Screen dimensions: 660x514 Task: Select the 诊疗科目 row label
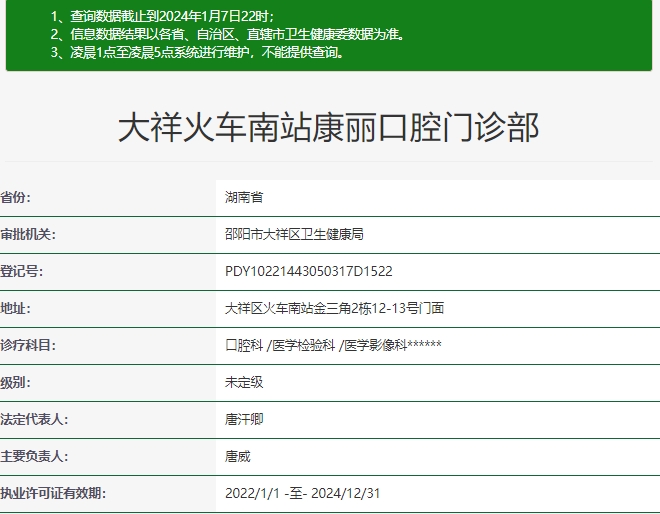coord(29,345)
